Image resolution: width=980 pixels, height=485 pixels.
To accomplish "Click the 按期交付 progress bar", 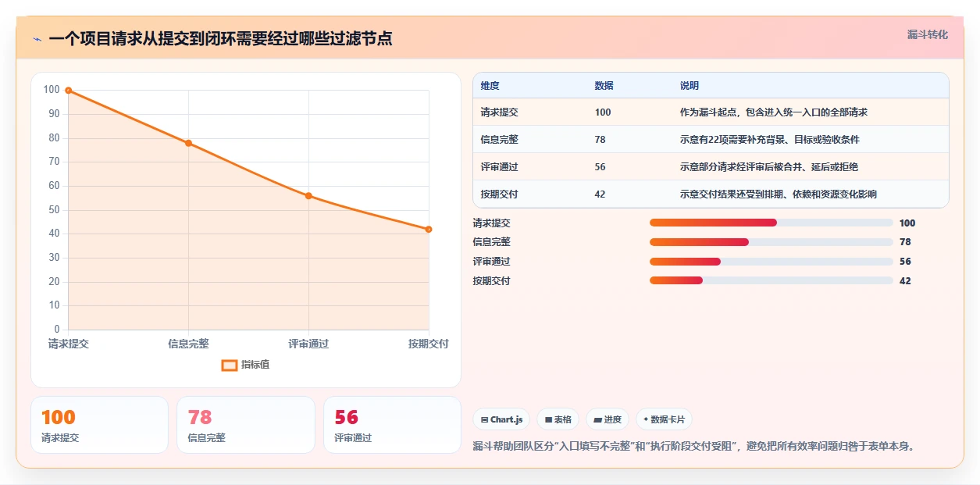I will tap(771, 280).
